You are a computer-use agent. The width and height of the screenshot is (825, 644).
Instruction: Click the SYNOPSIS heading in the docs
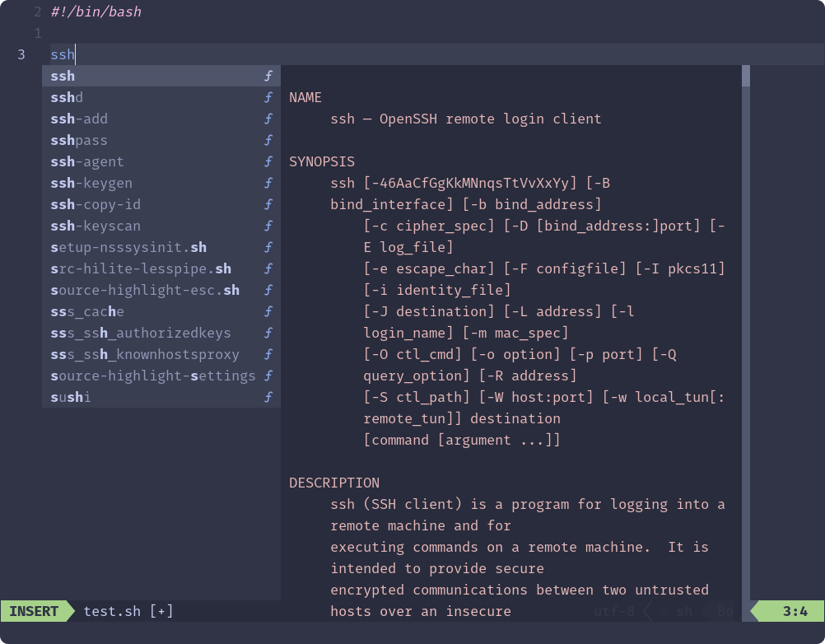pyautogui.click(x=322, y=161)
